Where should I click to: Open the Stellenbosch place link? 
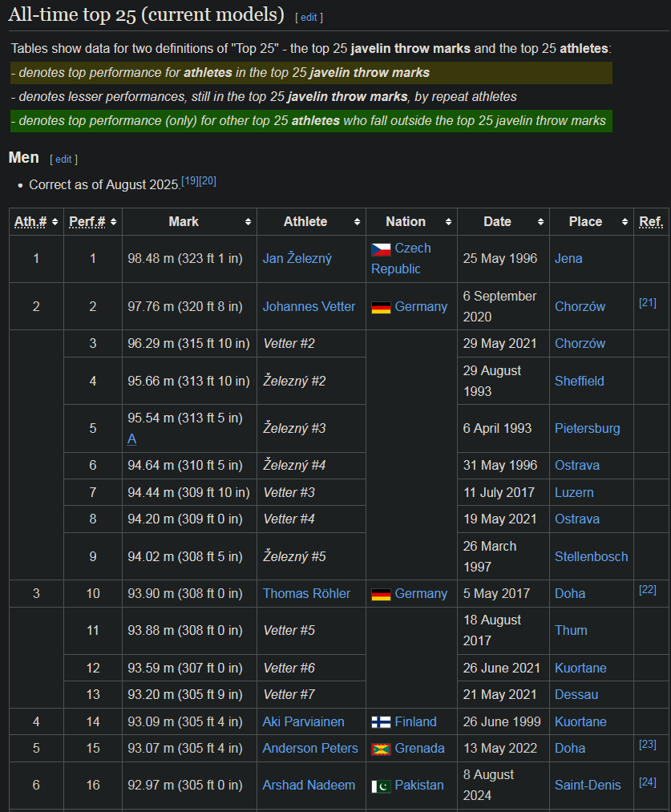592,556
